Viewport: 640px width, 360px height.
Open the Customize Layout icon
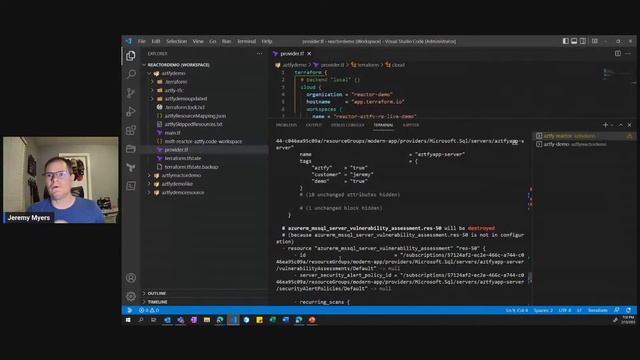(x=595, y=41)
